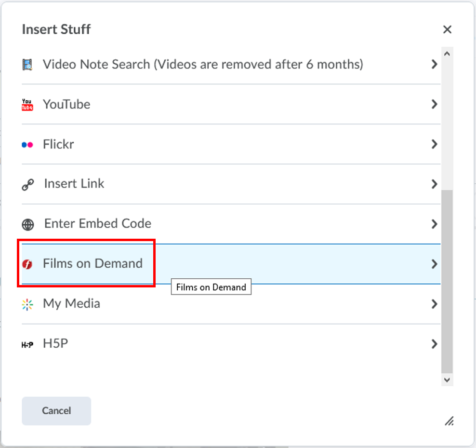Click the Video Note Search film icon

coord(27,64)
